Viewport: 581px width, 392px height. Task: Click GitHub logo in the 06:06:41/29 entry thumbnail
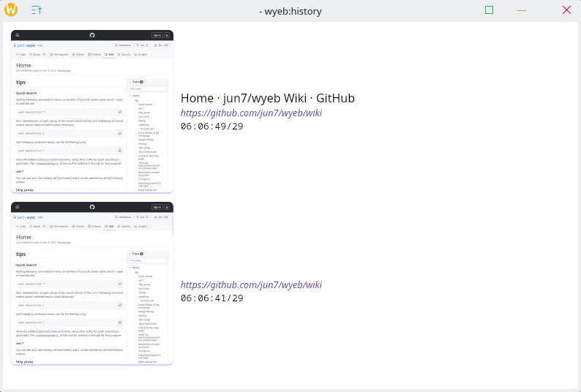click(x=92, y=208)
